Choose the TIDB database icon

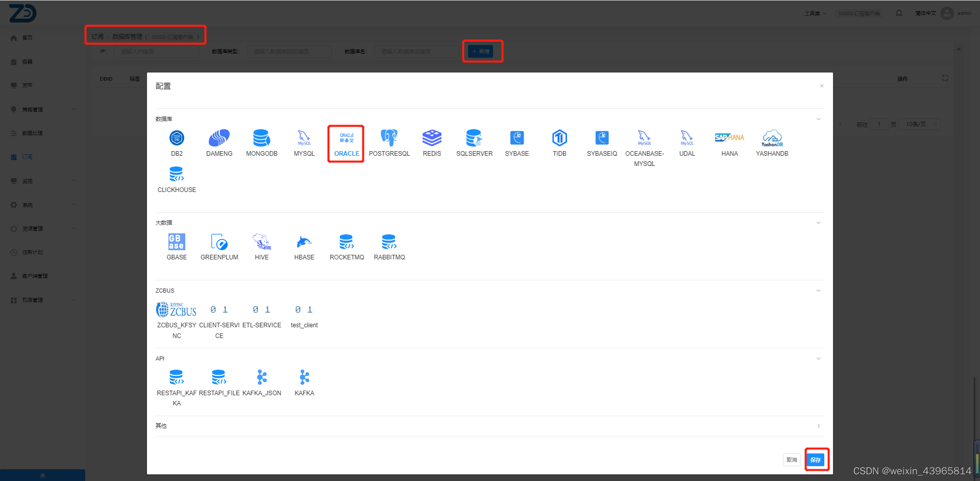coord(559,138)
